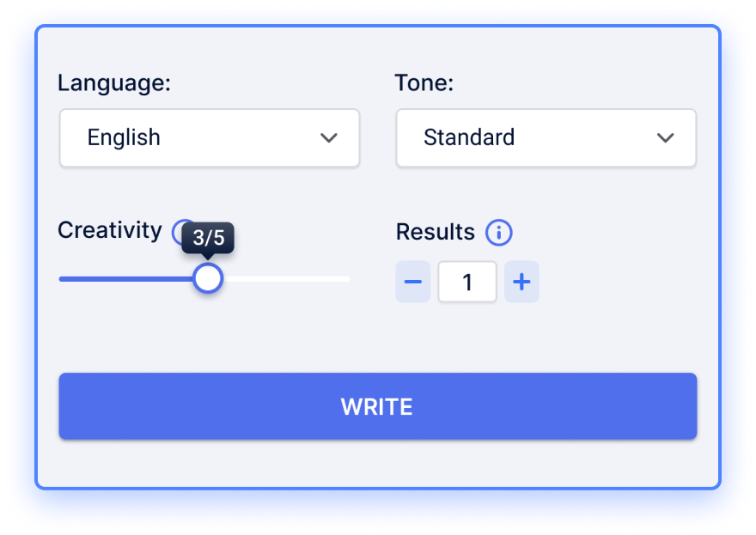
Task: Click the Results label text
Action: (x=436, y=232)
